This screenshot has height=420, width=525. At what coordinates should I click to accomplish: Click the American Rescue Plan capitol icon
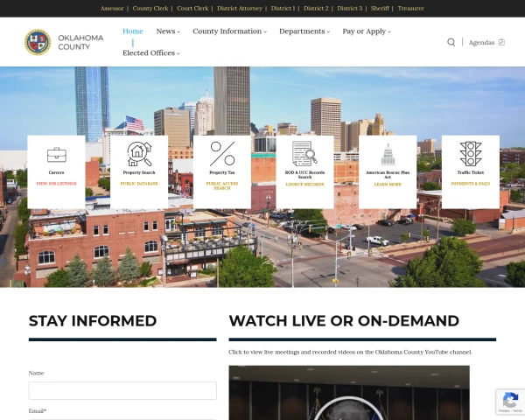[x=388, y=154]
